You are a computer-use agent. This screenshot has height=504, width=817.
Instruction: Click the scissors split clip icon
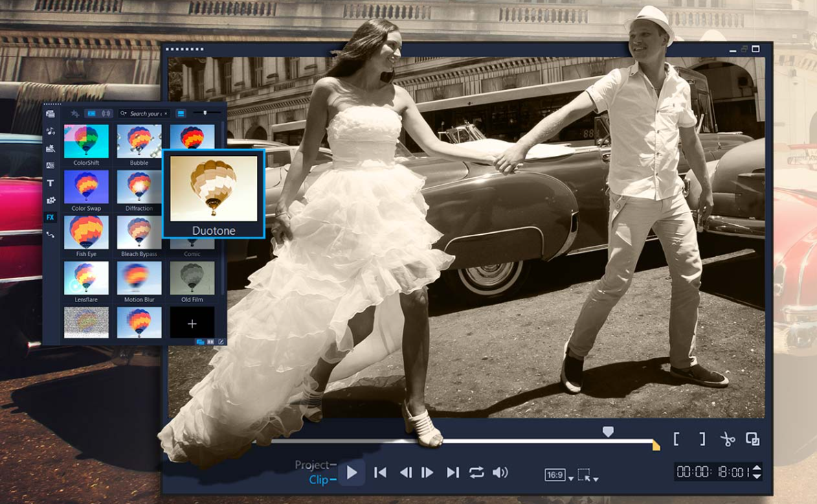point(728,439)
